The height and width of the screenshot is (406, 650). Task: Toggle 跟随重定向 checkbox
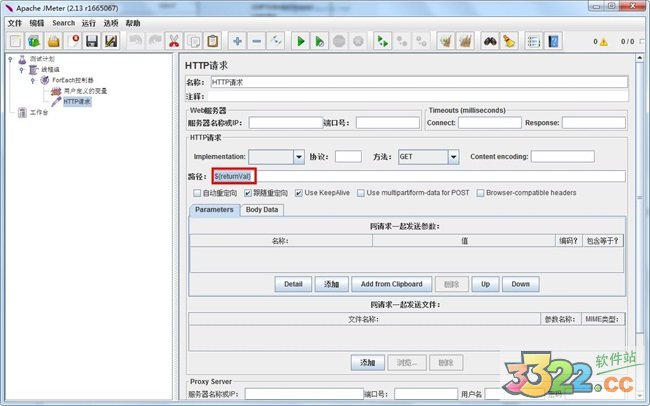click(x=247, y=193)
